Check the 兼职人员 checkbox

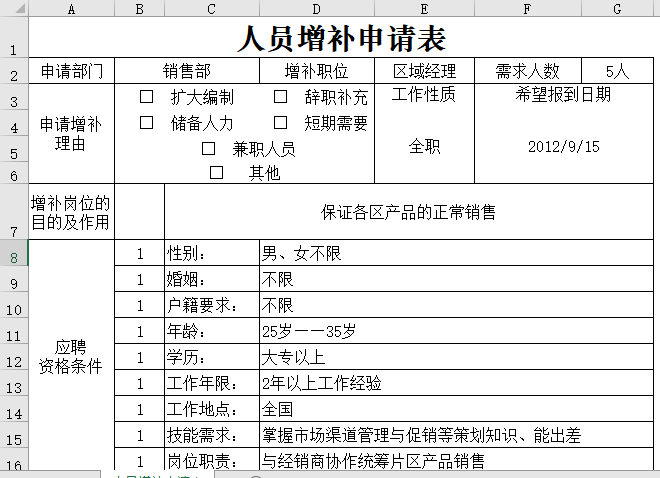click(209, 148)
